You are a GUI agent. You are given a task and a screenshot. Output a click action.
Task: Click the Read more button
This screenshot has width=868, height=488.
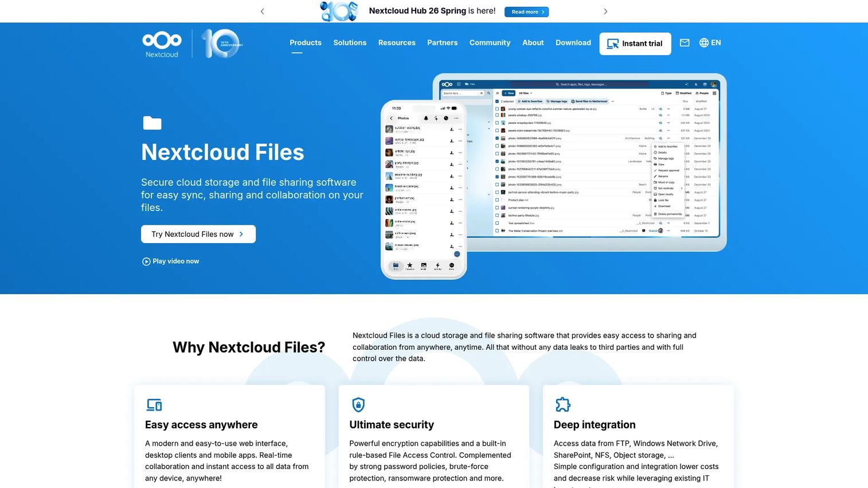click(x=526, y=12)
